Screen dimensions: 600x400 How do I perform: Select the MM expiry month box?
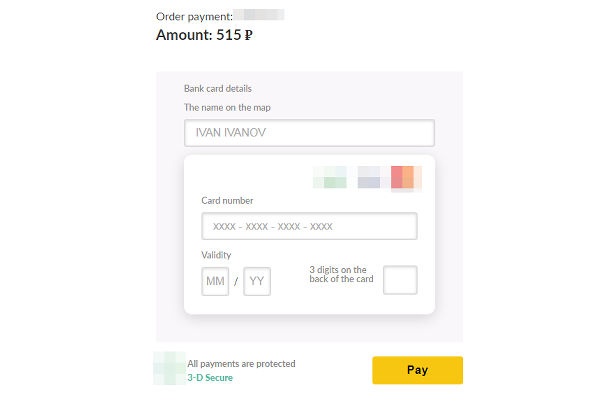pyautogui.click(x=215, y=281)
